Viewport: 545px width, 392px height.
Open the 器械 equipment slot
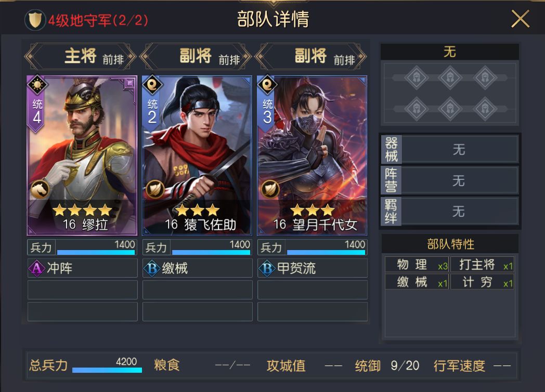(x=450, y=149)
